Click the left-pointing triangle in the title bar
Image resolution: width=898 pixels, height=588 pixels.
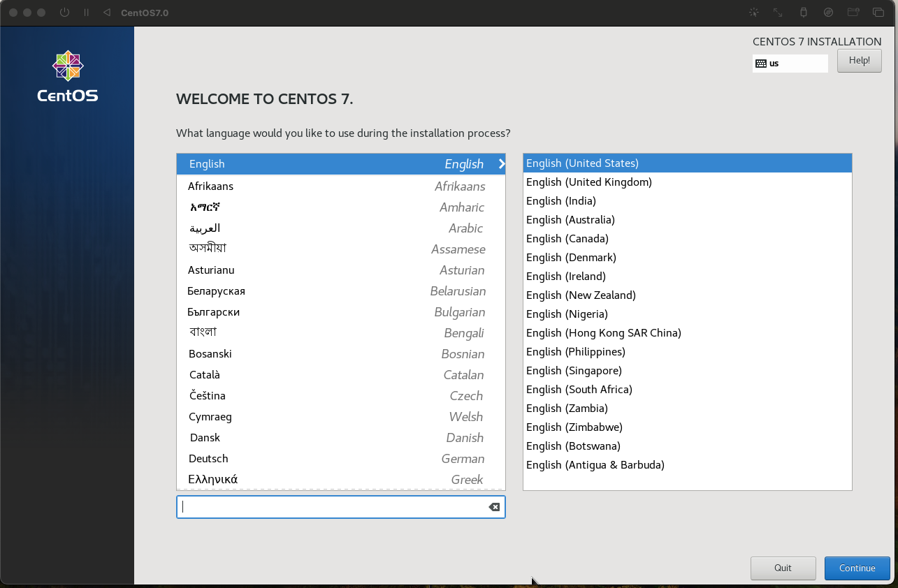coord(106,13)
